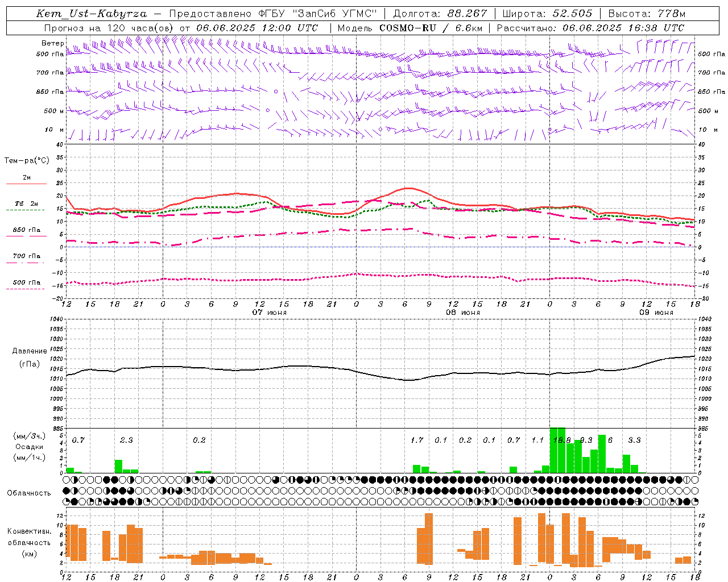Screen dimensions: 728x582
Task: Click the 700 гПа temperature legend entry
Action: point(26,256)
